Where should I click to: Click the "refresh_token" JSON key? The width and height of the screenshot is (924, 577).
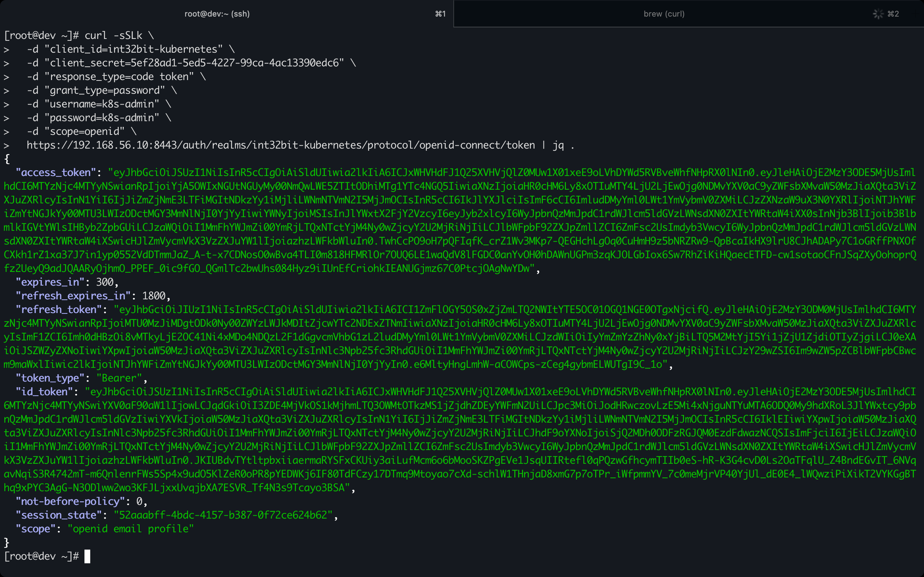pos(58,309)
